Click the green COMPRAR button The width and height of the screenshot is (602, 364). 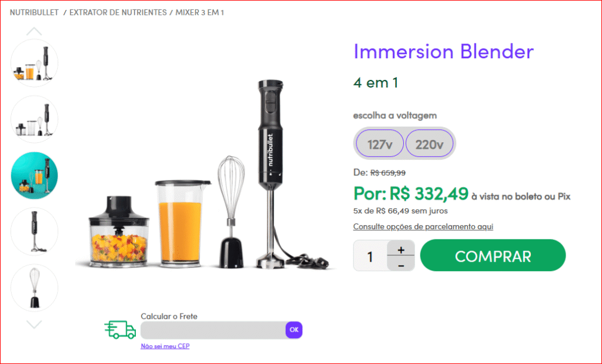[x=493, y=255]
